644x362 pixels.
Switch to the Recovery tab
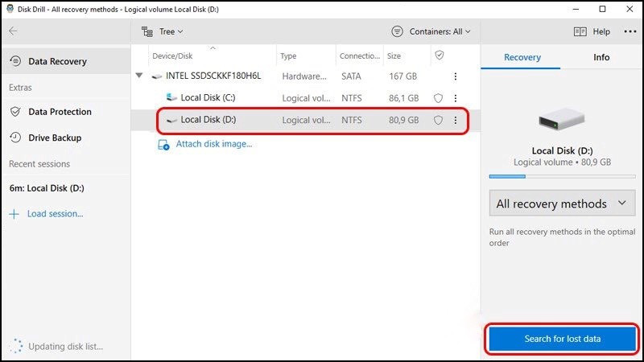pos(522,57)
